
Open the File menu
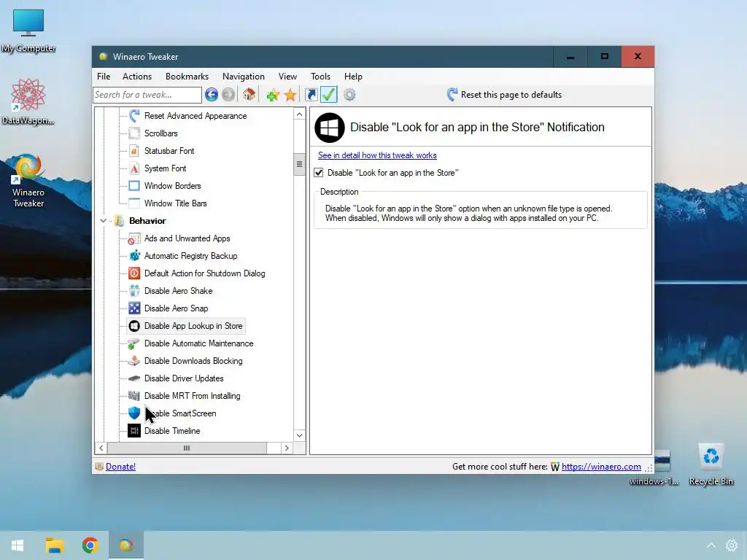click(x=104, y=76)
